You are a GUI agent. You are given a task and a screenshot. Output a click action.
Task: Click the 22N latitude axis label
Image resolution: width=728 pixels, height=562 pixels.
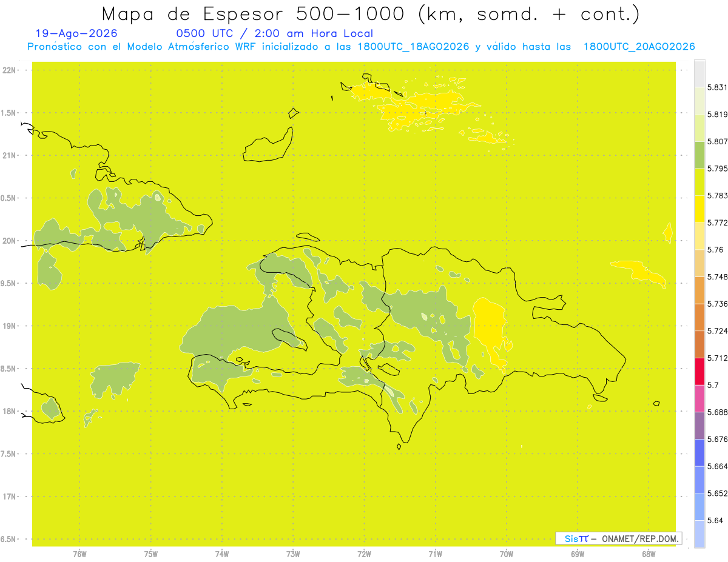[10, 70]
